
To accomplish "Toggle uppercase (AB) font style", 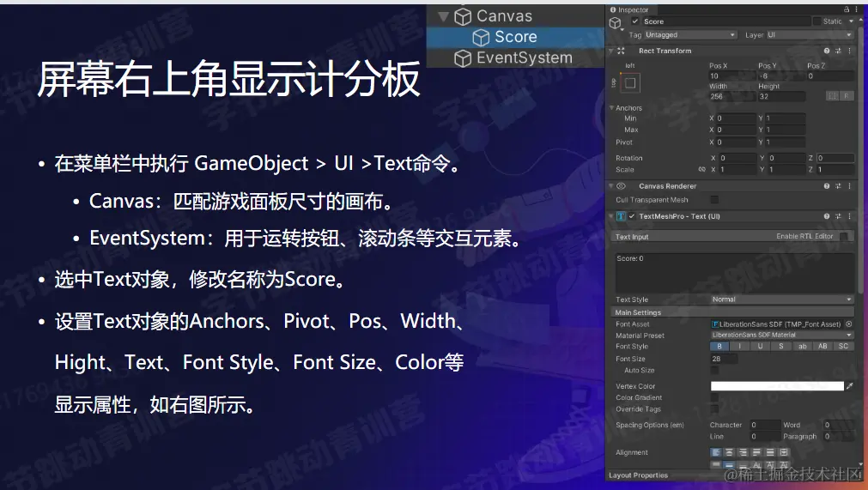I will click(822, 346).
